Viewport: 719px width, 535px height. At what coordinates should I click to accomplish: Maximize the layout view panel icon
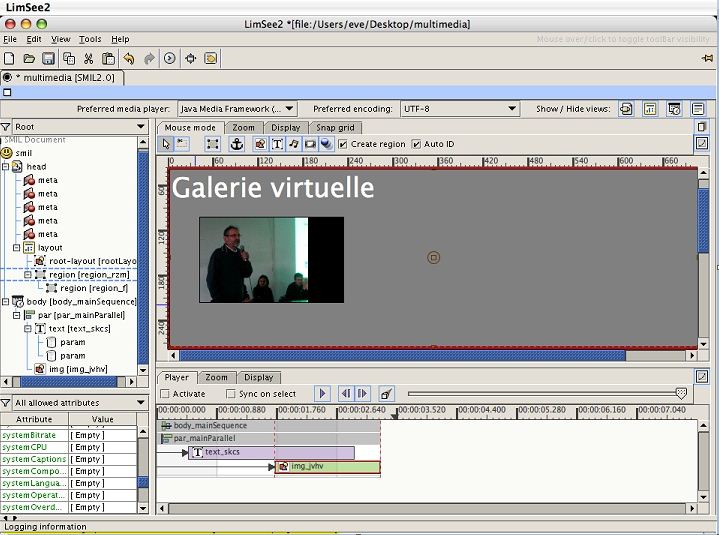pyautogui.click(x=702, y=143)
